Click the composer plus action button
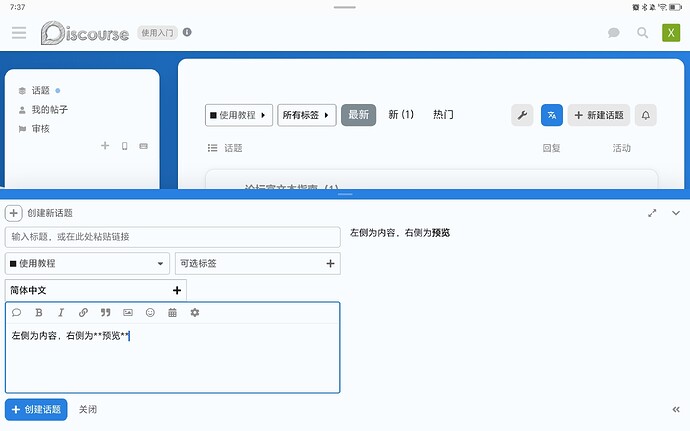Screen dimensions: 690x431 (x=14, y=213)
